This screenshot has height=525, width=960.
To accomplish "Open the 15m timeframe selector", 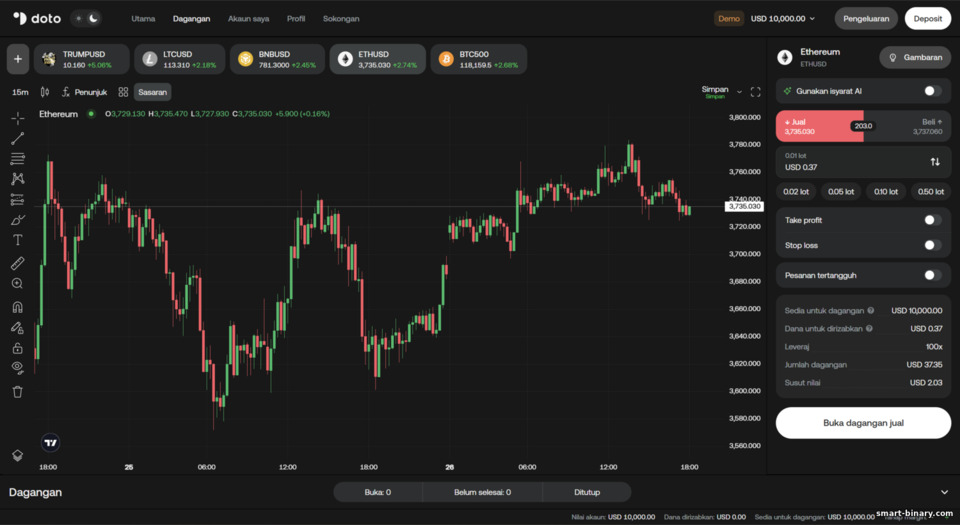I will pyautogui.click(x=20, y=92).
